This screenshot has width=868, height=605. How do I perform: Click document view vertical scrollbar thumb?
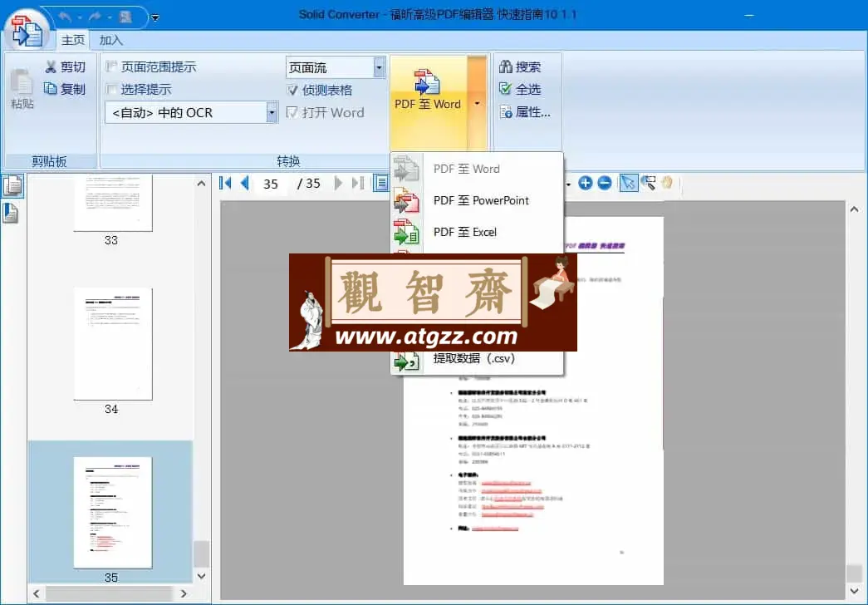pos(854,574)
